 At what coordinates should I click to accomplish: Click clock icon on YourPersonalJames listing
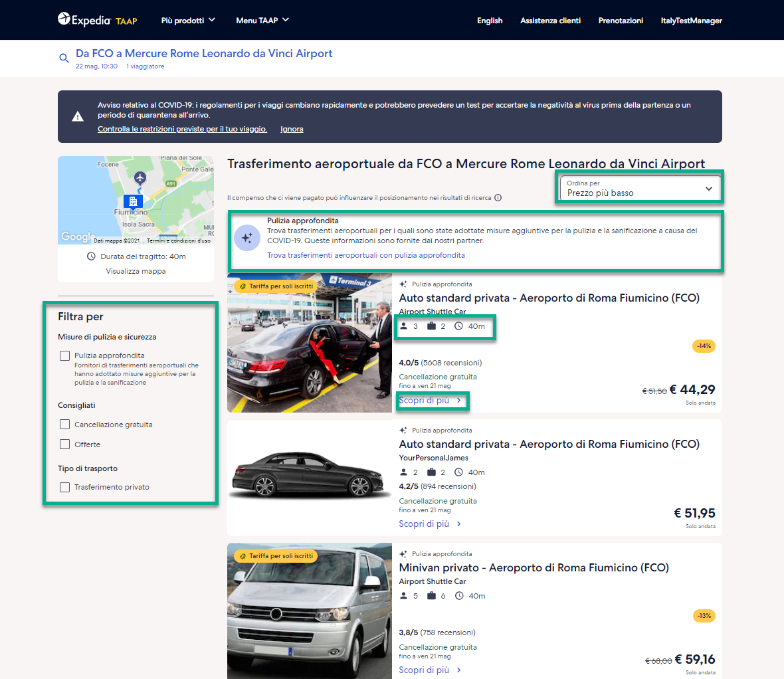458,472
